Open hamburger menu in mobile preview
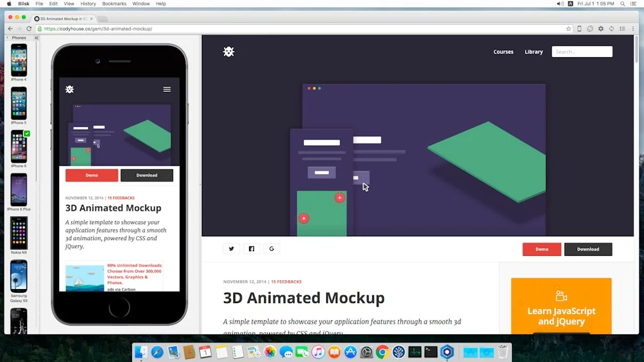The width and height of the screenshot is (644, 362). 167,89
